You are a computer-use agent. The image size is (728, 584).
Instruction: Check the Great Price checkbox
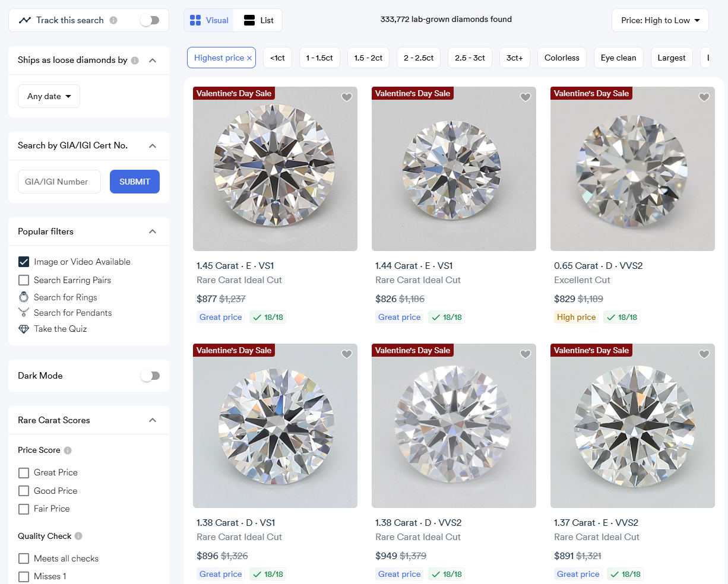click(x=24, y=473)
